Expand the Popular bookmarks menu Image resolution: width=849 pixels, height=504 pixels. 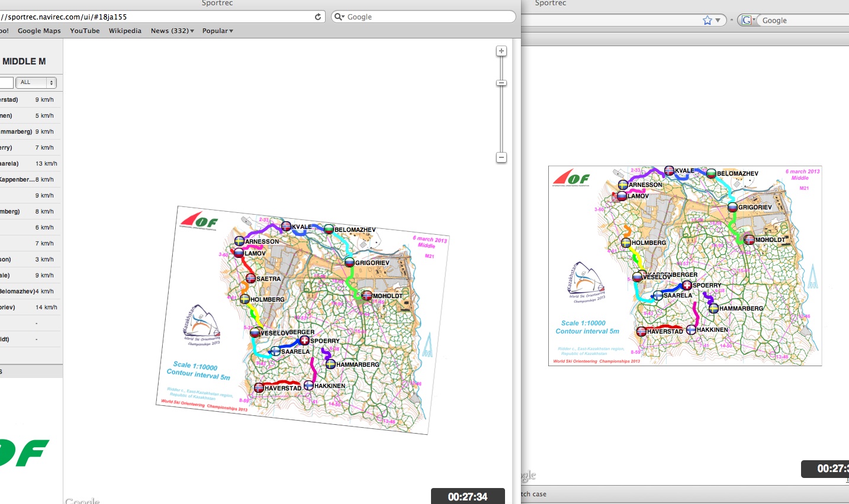217,31
